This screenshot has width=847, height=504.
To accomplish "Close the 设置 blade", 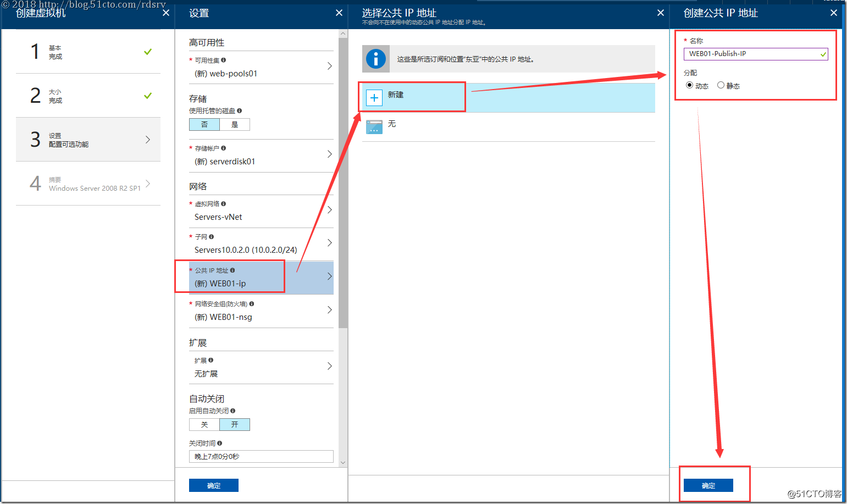I will (x=339, y=13).
